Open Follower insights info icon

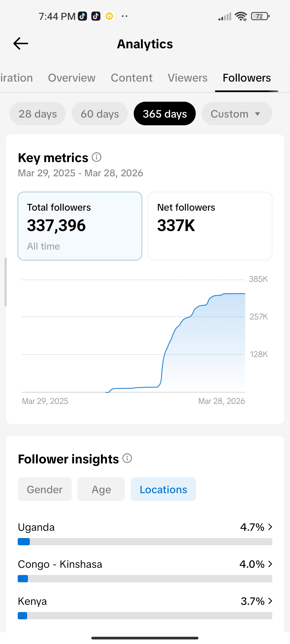(127, 458)
